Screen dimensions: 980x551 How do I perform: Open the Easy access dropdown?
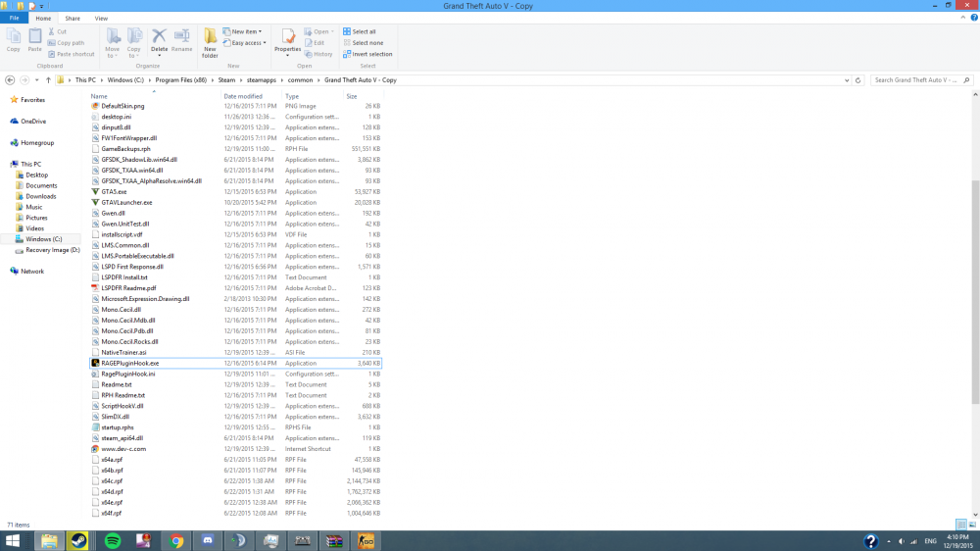coord(244,42)
